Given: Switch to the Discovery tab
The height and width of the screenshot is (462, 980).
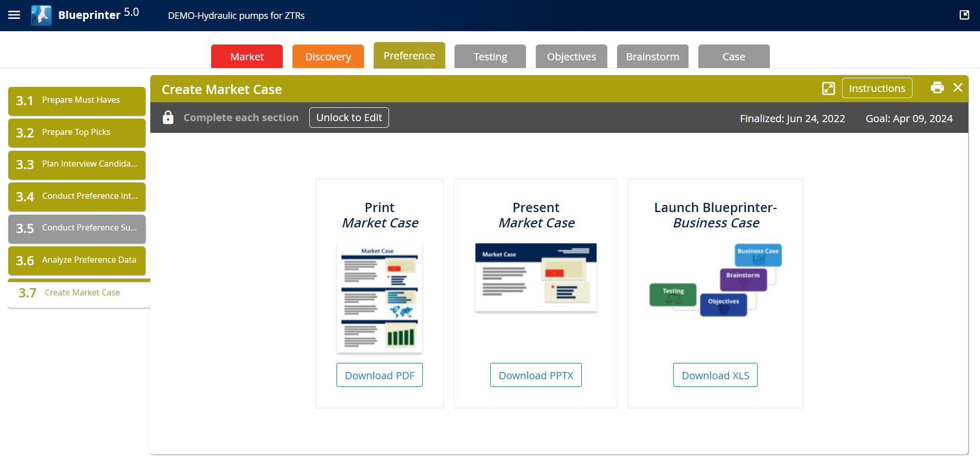Looking at the screenshot, I should coord(328,56).
